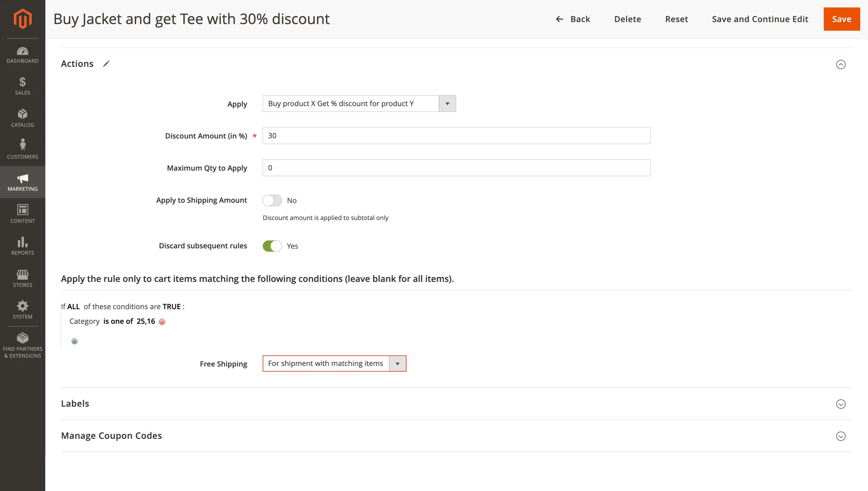Click the Discount Amount input field
This screenshot has height=491, width=868.
pos(456,136)
